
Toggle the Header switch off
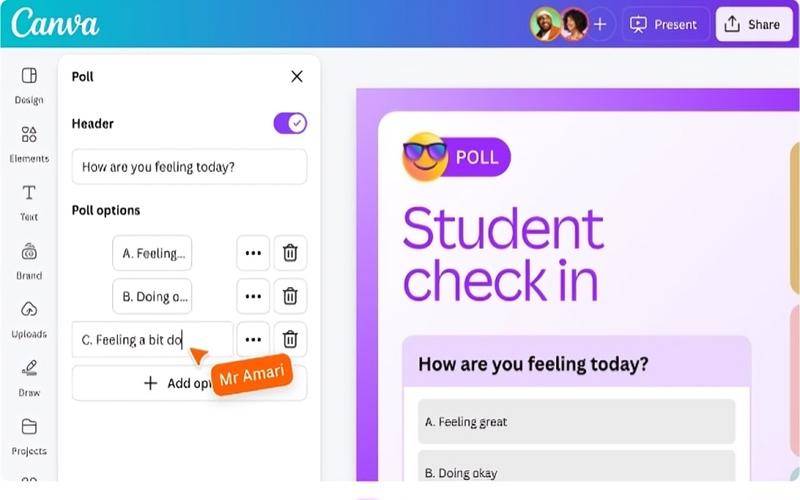pyautogui.click(x=290, y=123)
